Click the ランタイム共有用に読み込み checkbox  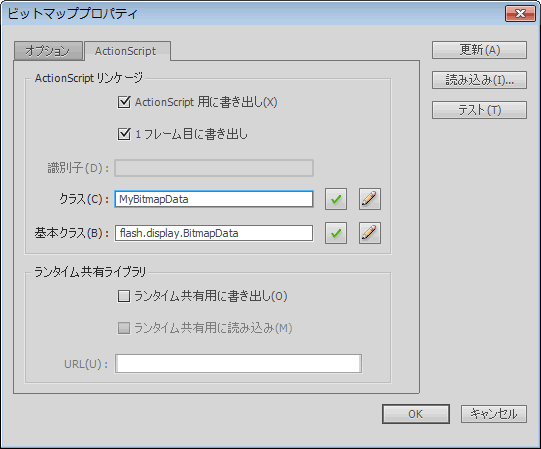(124, 328)
